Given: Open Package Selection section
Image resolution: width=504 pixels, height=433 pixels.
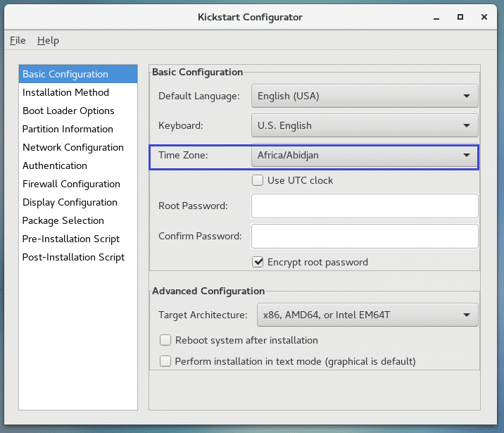Looking at the screenshot, I should pyautogui.click(x=63, y=220).
